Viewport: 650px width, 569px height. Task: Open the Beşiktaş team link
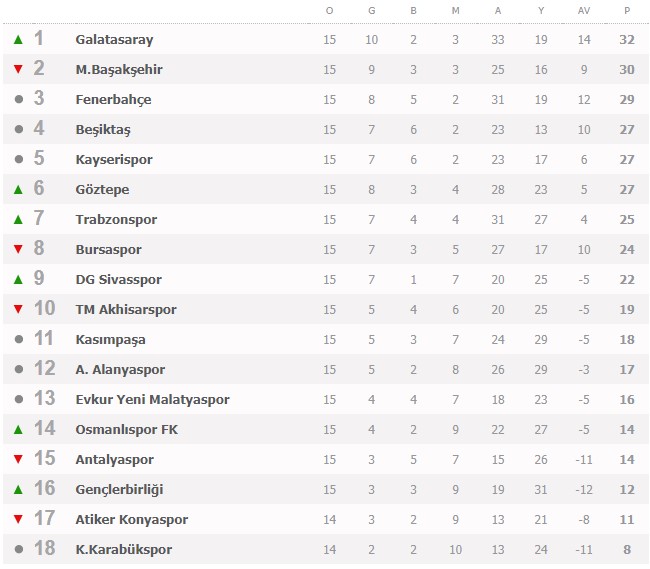click(103, 130)
